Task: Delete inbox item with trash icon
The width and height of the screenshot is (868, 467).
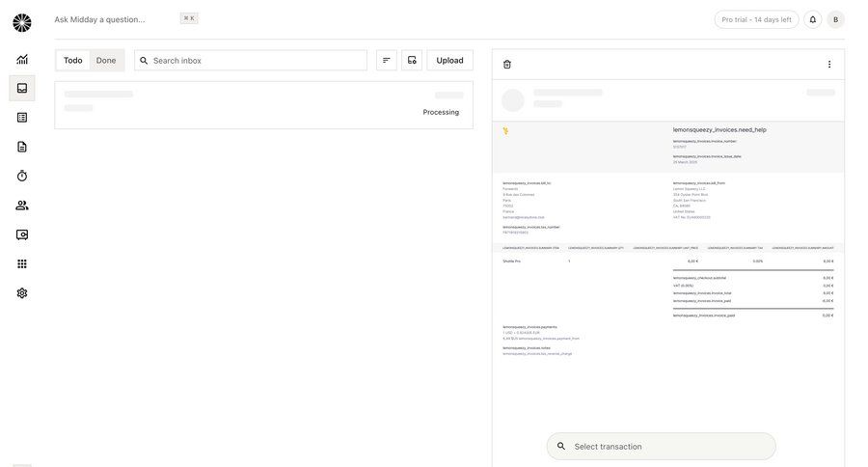Action: 507,65
